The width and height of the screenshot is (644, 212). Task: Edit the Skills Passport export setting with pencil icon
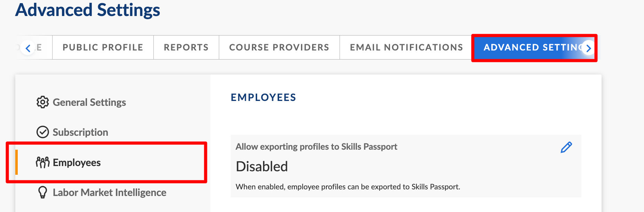(x=566, y=147)
